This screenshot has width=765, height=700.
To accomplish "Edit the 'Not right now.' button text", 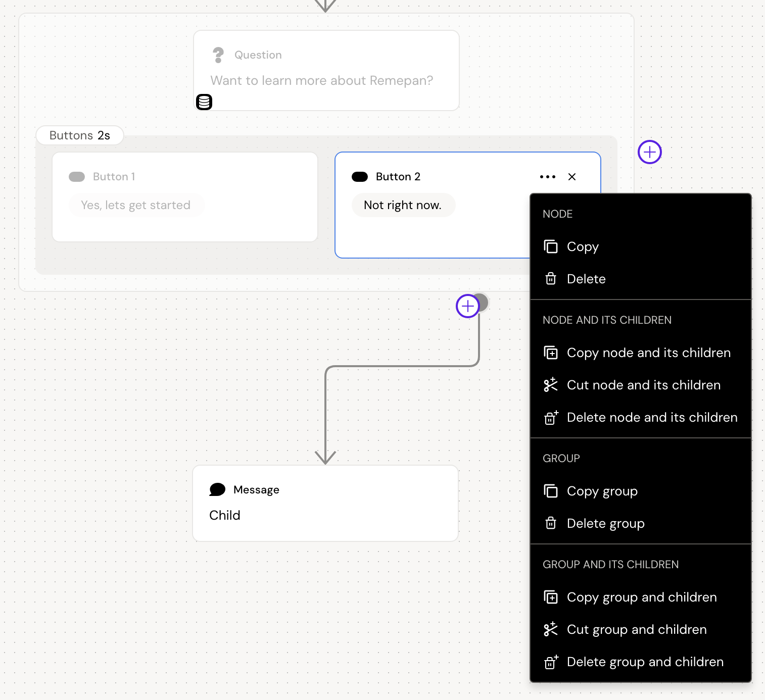I will (x=403, y=205).
